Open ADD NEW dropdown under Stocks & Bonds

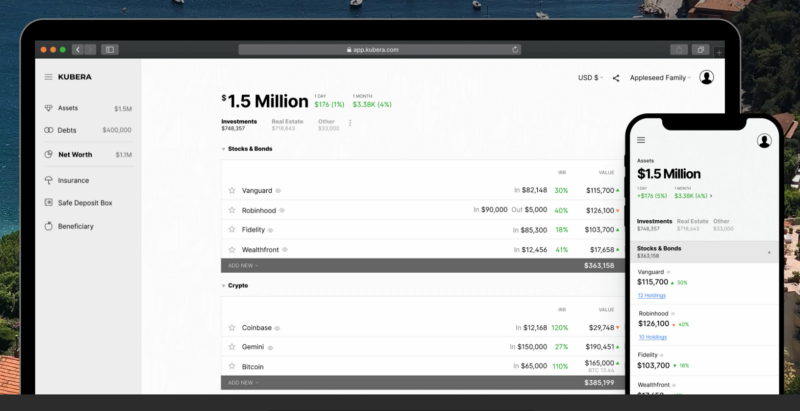tap(243, 266)
